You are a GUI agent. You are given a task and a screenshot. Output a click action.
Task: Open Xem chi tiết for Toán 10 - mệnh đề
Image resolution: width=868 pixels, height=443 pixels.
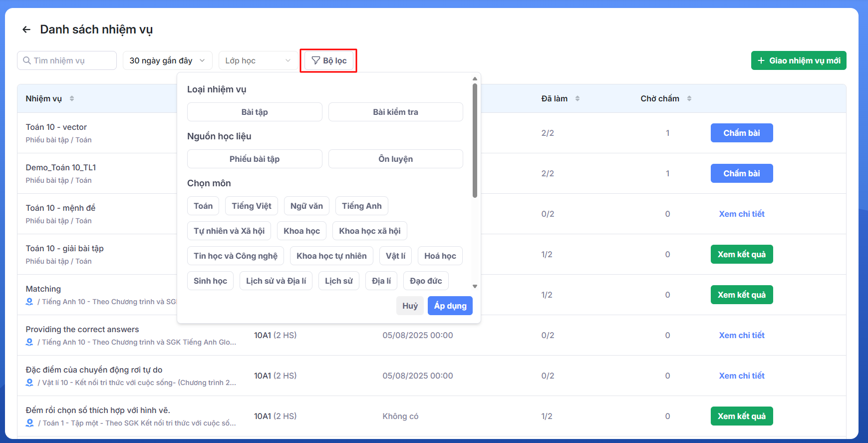[x=741, y=214]
